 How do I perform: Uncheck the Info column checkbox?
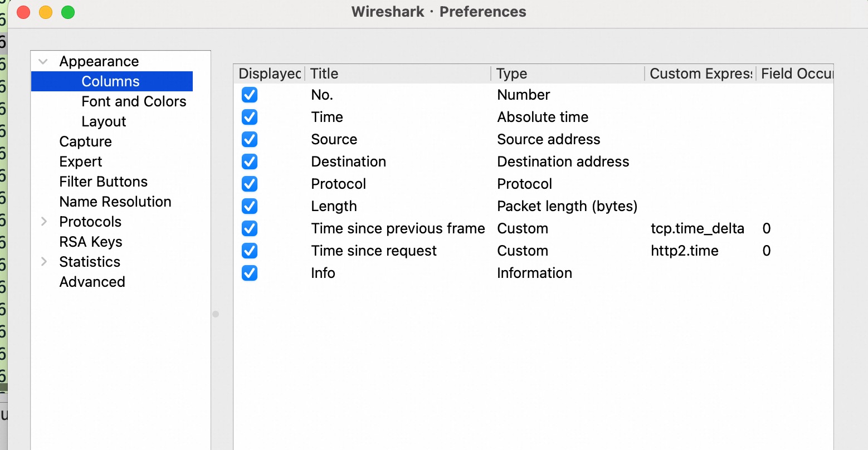[x=249, y=273]
